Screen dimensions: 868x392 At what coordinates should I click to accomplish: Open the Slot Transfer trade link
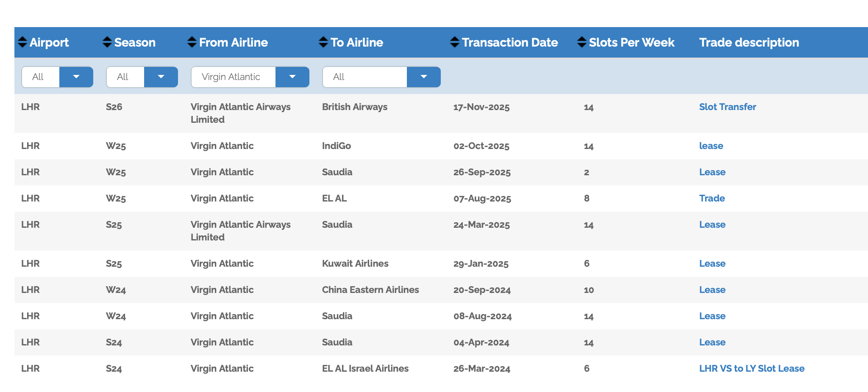(x=727, y=107)
